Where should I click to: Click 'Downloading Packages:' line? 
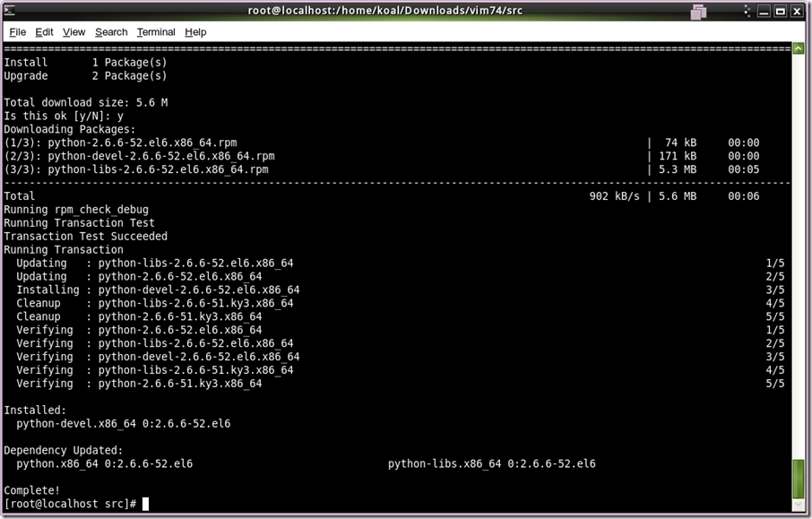(69, 129)
